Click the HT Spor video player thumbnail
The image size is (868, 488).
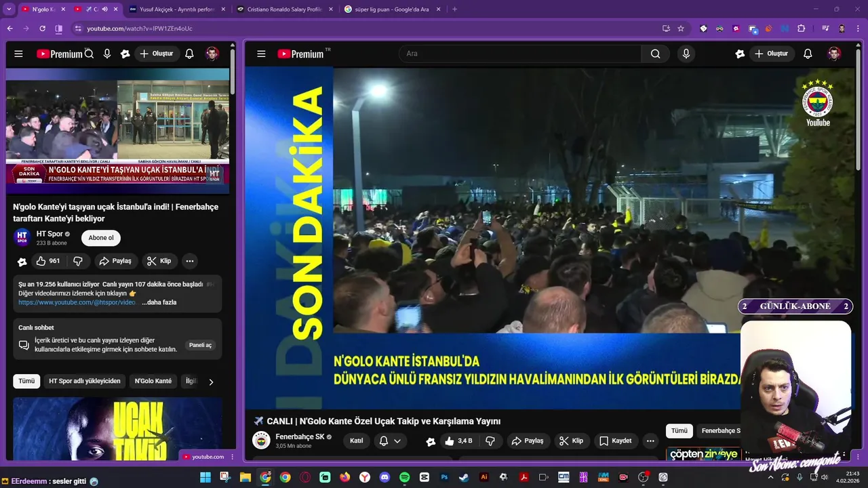coord(117,131)
